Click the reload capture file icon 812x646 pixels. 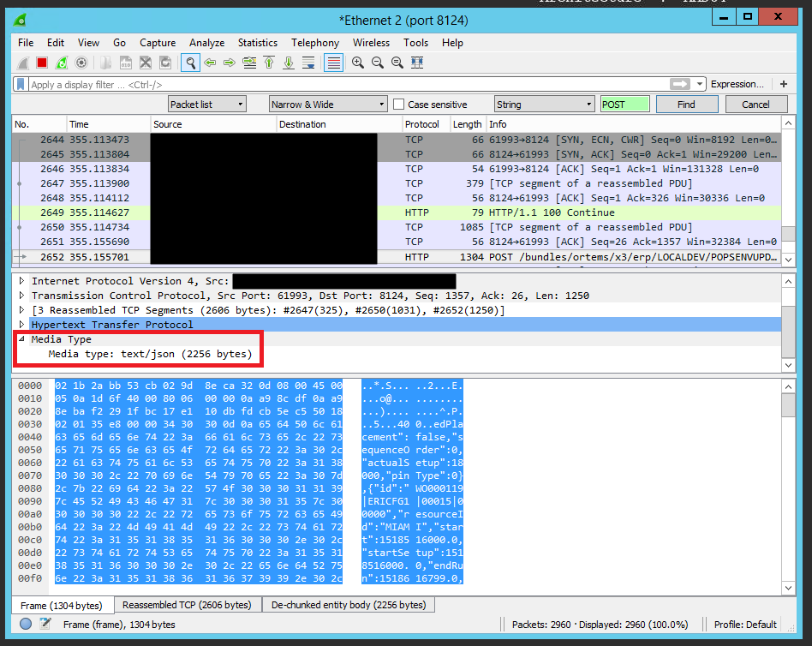(165, 63)
